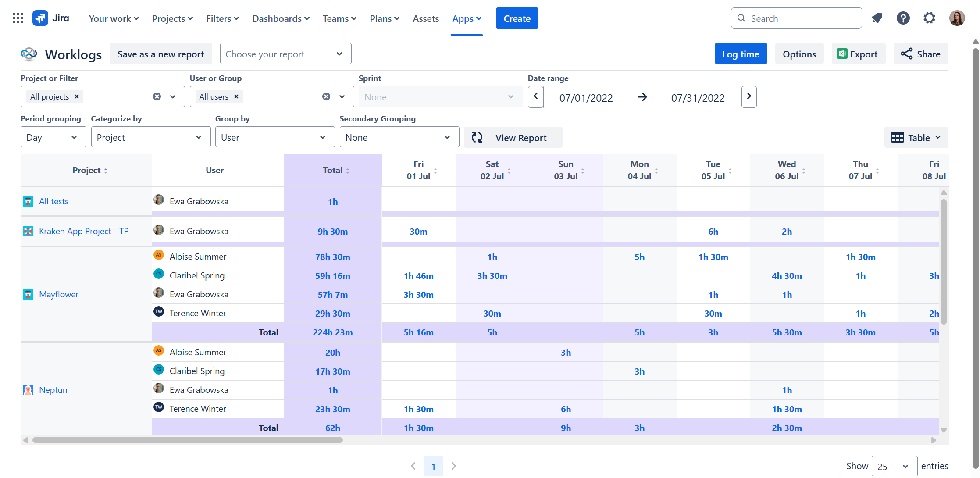Click the Share button

coord(920,54)
